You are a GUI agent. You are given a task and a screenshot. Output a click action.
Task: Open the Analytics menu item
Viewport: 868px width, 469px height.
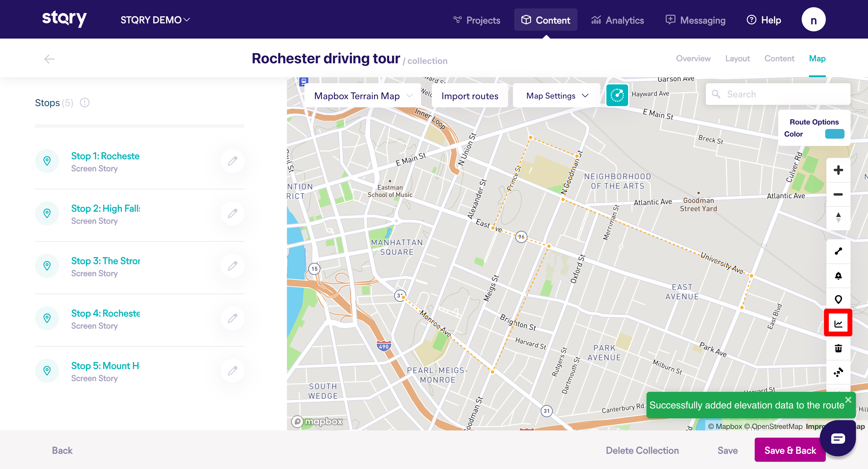click(x=617, y=20)
